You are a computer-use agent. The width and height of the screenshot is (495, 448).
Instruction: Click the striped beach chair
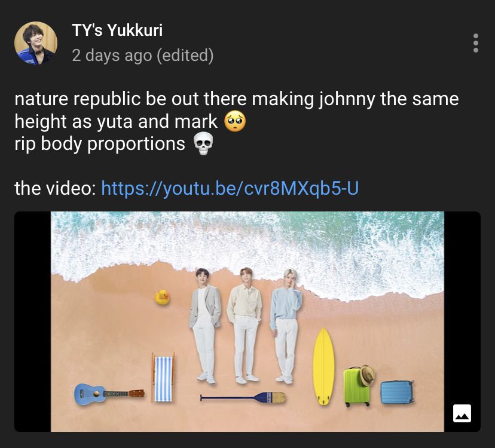click(163, 378)
